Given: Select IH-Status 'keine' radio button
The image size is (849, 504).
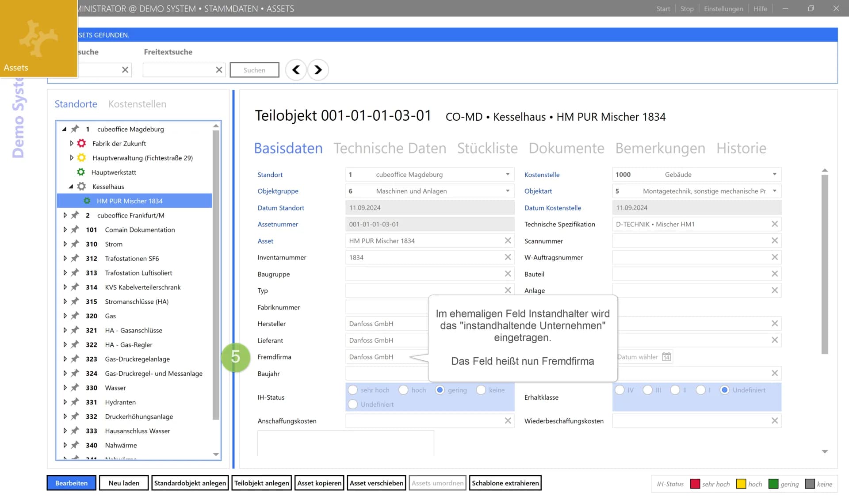Looking at the screenshot, I should 481,390.
